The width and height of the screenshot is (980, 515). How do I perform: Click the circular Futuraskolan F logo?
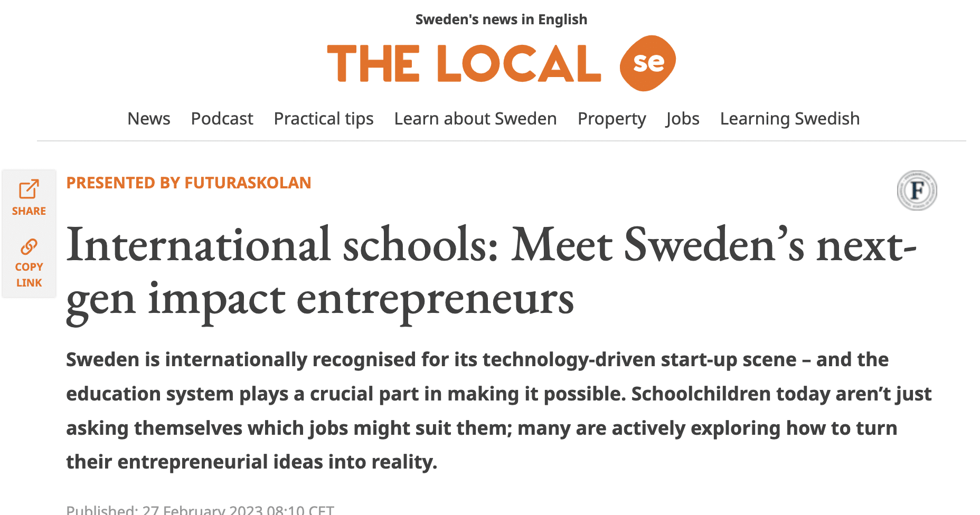coord(917,190)
